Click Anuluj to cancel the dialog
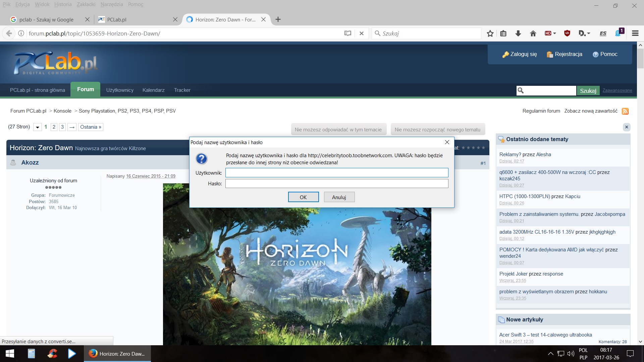This screenshot has width=644, height=362. (x=339, y=197)
